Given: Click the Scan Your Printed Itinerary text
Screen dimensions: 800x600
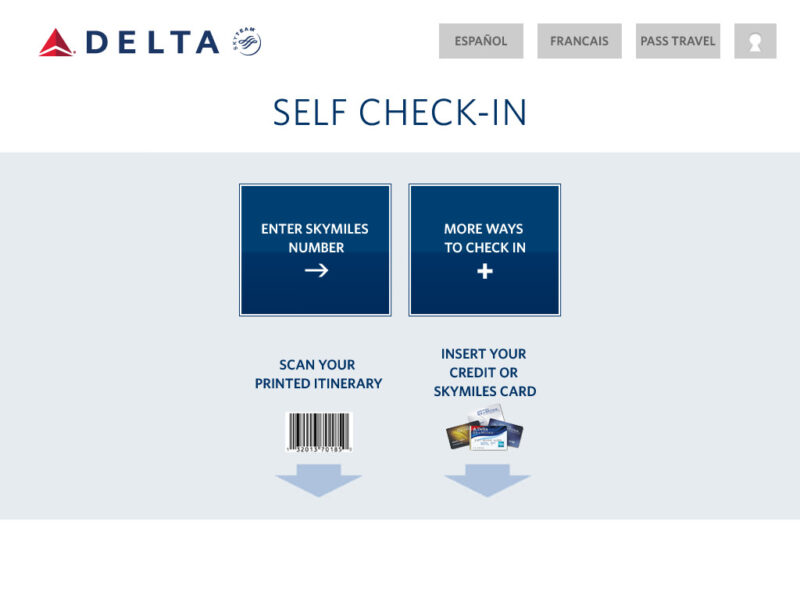Looking at the screenshot, I should 318,374.
